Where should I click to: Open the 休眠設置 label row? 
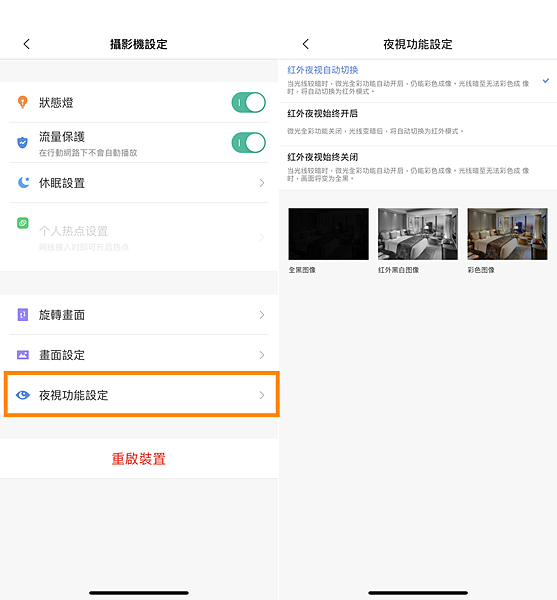[x=139, y=183]
